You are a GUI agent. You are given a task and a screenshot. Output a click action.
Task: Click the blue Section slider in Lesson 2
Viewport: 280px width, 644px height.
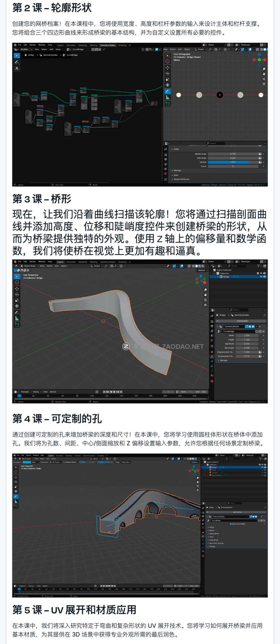233,162
